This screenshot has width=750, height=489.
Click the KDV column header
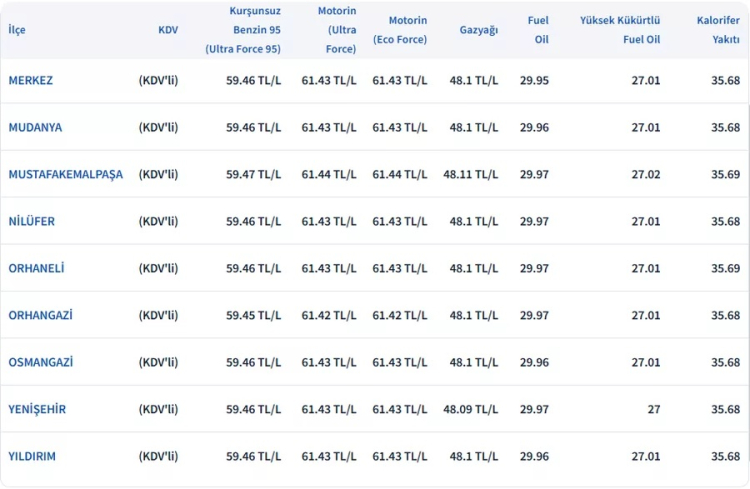168,30
